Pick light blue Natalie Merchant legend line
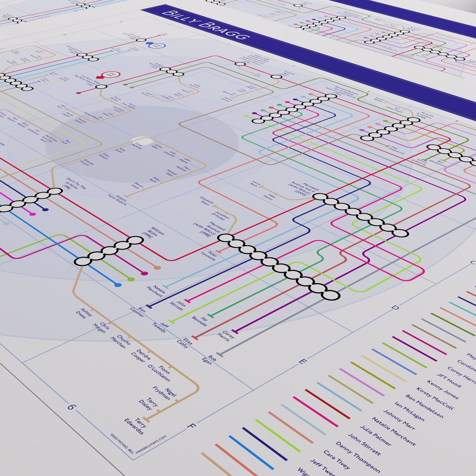The height and width of the screenshot is (476, 476). point(339,397)
